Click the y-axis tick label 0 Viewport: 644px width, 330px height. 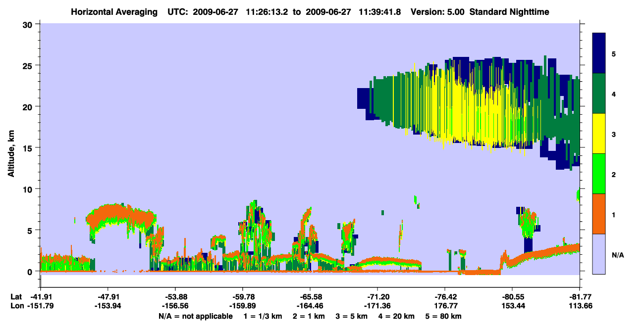click(31, 272)
